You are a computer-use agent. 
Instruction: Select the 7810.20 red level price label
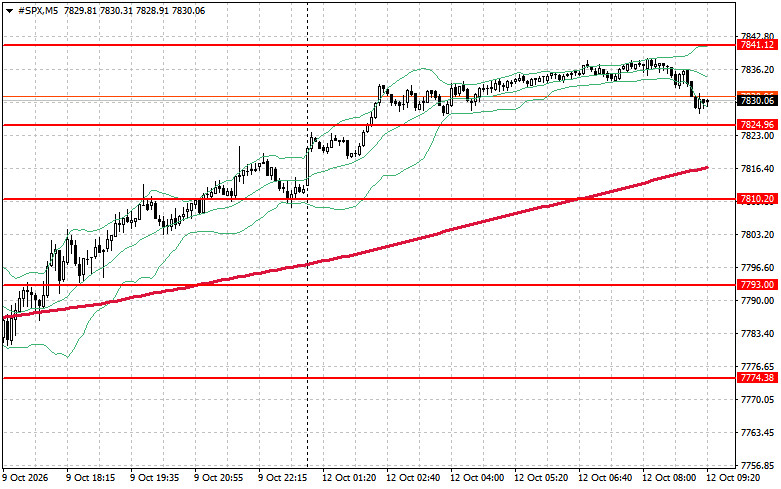[757, 199]
